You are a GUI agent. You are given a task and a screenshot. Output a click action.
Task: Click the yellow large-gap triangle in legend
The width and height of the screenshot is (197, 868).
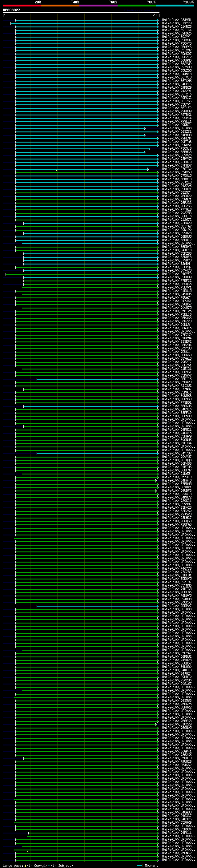25,865
